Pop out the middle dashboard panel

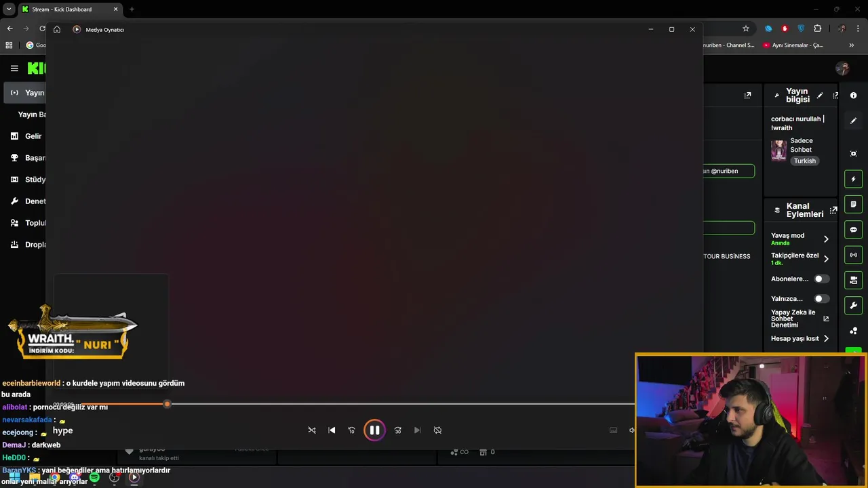(x=747, y=96)
